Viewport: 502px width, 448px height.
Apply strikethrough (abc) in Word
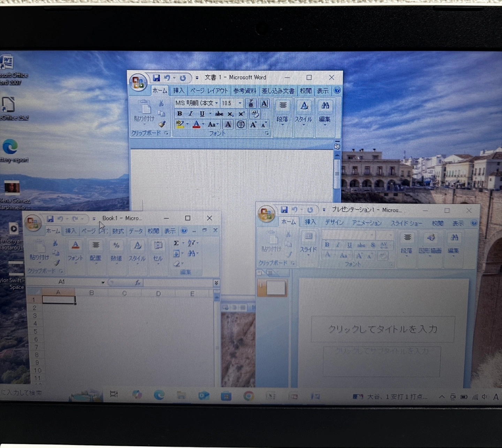click(219, 114)
